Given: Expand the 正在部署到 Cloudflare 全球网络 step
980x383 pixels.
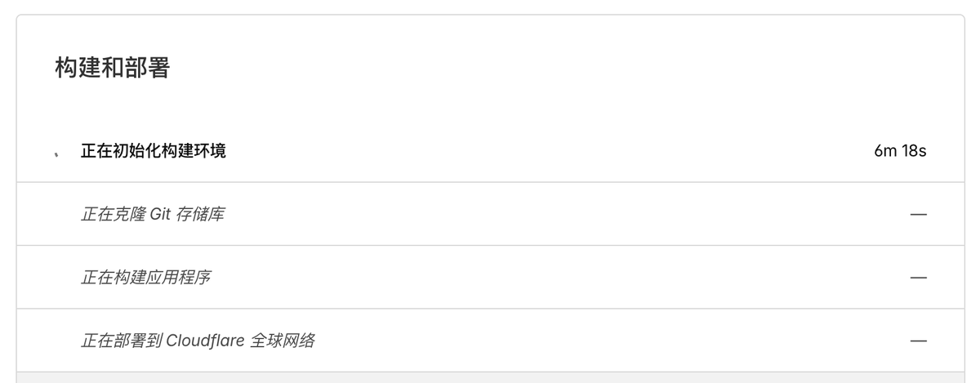Looking at the screenshot, I should coord(198,341).
